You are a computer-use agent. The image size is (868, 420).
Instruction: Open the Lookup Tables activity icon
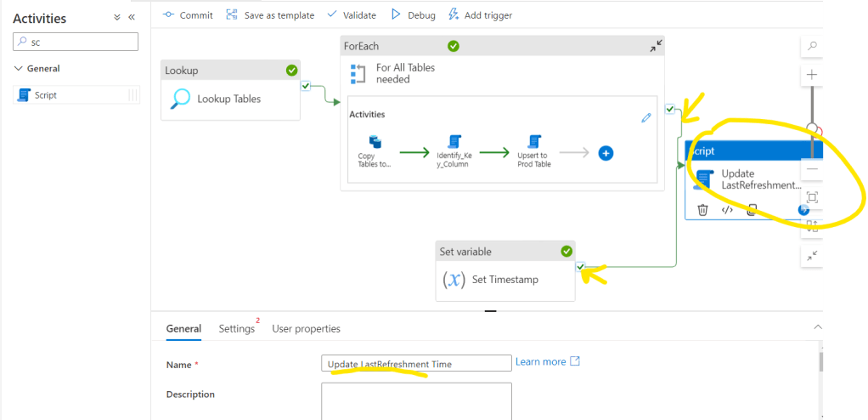pos(180,99)
